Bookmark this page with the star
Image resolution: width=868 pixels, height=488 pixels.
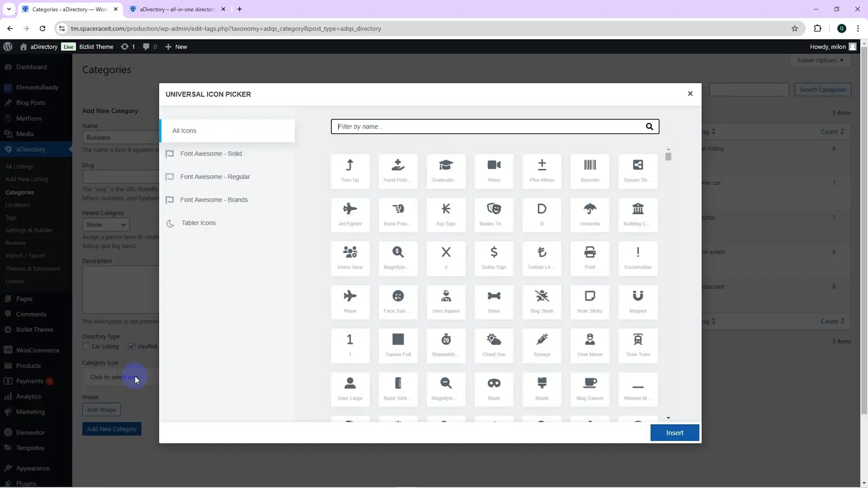tap(795, 28)
